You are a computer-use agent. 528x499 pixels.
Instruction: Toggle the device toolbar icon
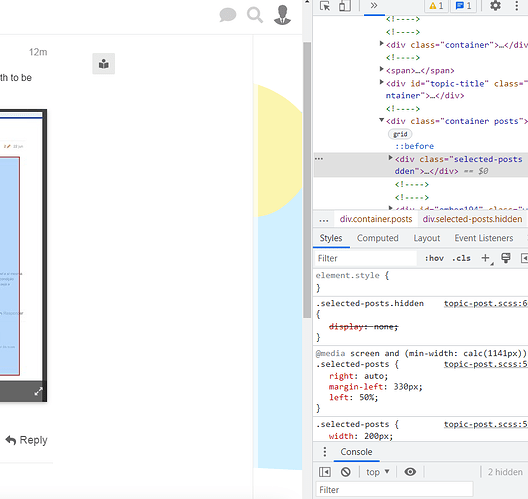coord(345,6)
